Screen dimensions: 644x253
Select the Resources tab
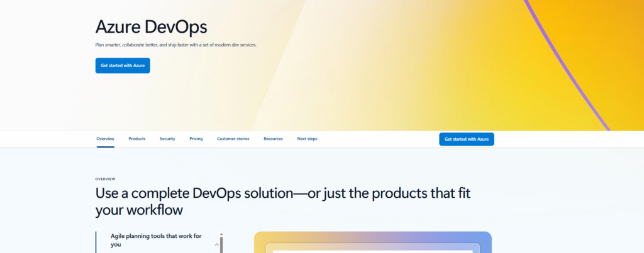click(x=273, y=139)
